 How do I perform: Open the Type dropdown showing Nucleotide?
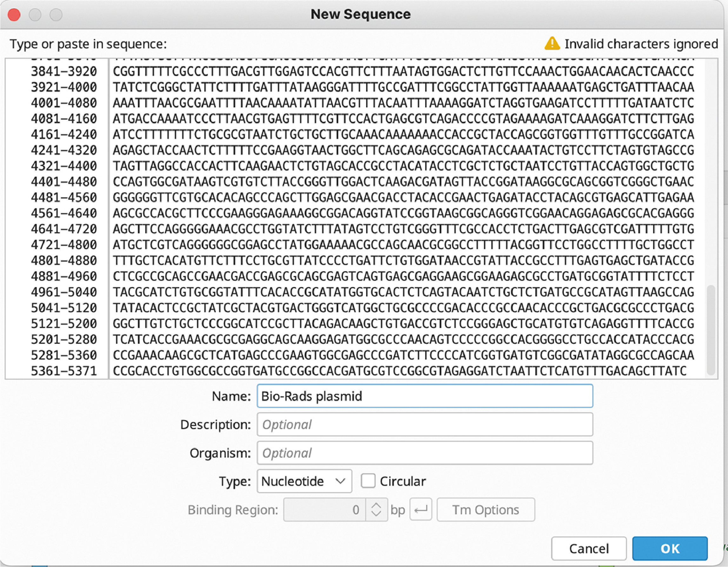pos(304,481)
